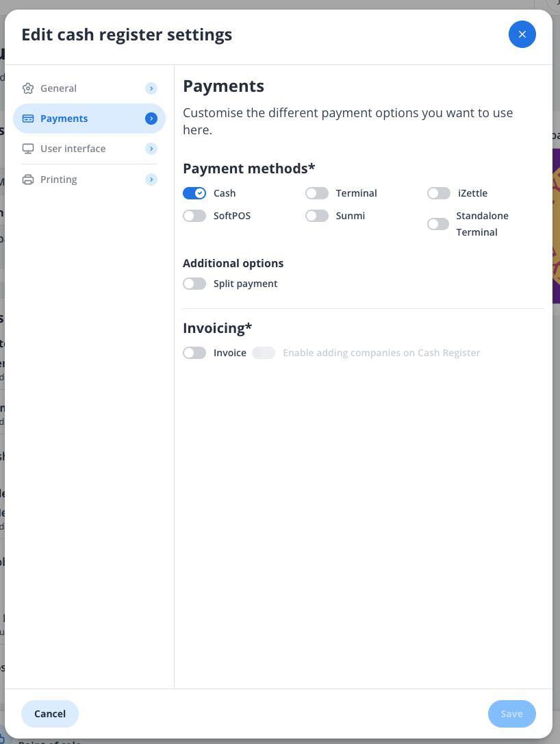Click the Cancel button
This screenshot has height=744, width=560.
point(49,713)
